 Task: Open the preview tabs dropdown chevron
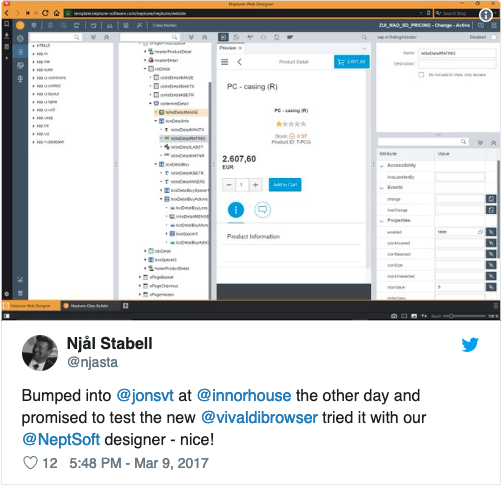tap(364, 48)
